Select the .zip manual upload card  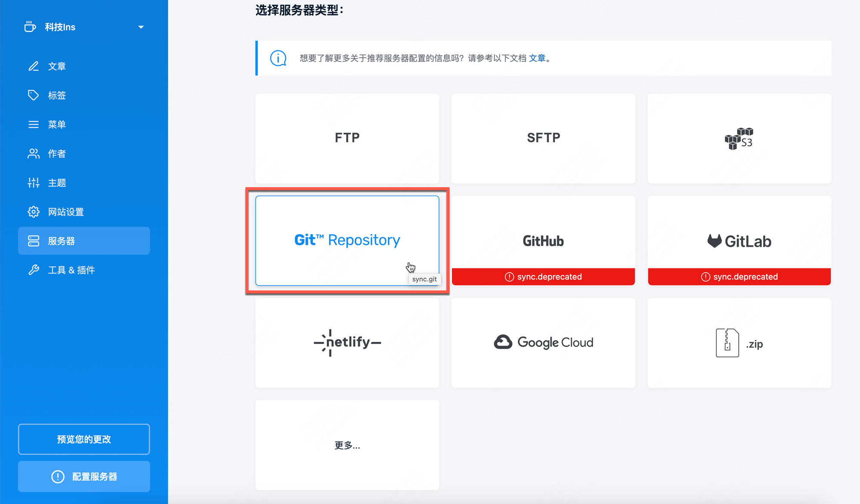point(739,343)
